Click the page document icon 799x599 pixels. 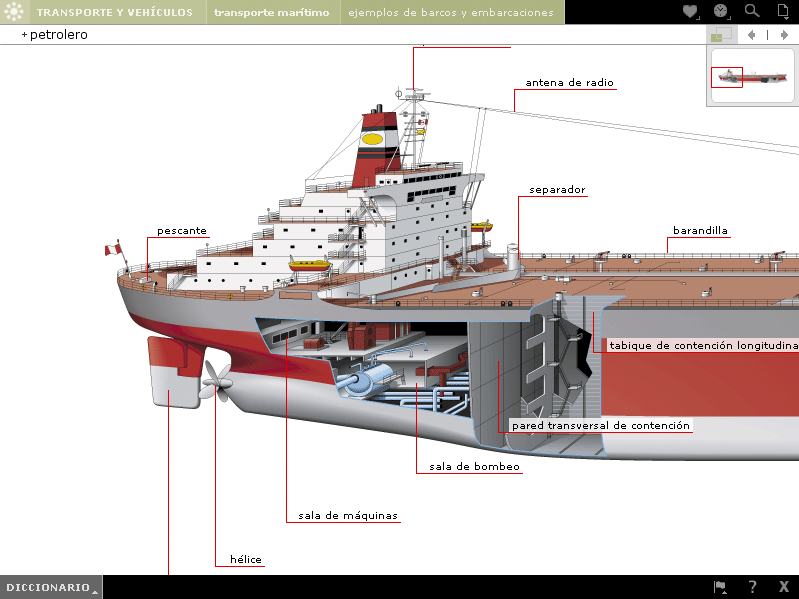783,11
